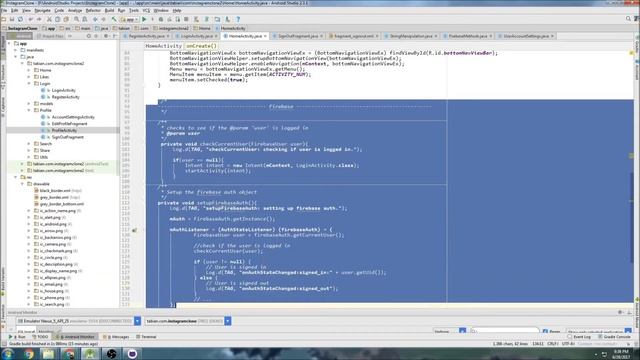640x360 pixels.
Task: Click the Scroll from Source target icon
Action: pyautogui.click(x=88, y=36)
